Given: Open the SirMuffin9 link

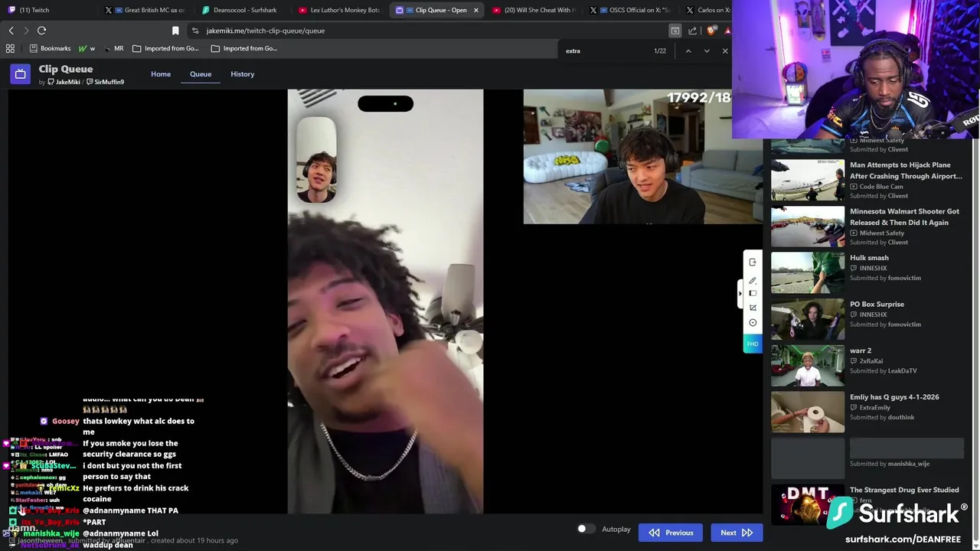Looking at the screenshot, I should [x=105, y=82].
